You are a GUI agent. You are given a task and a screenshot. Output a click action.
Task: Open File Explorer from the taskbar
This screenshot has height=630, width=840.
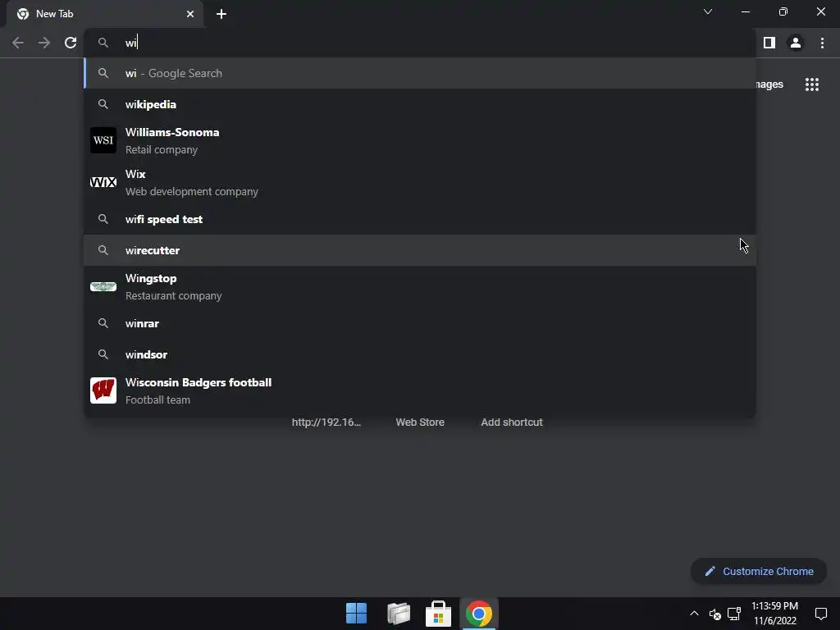coord(399,614)
